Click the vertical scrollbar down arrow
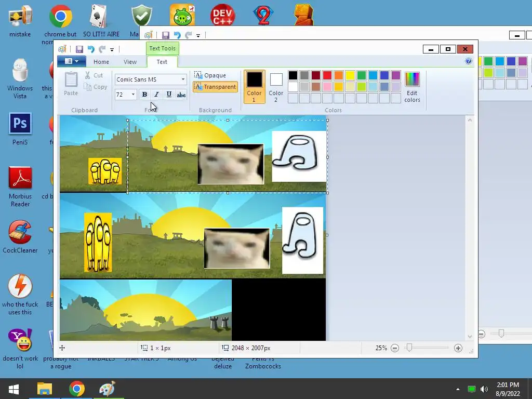This screenshot has width=532, height=399. click(x=470, y=337)
